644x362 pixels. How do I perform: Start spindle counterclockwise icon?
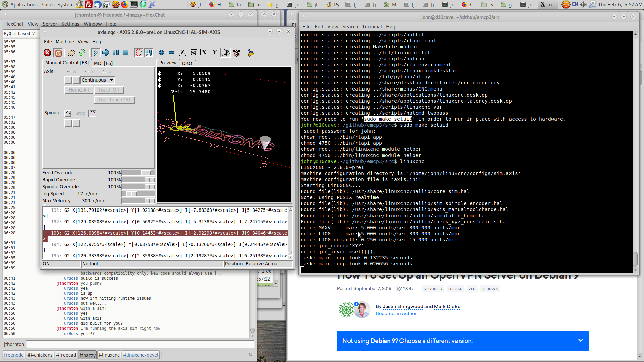tap(68, 113)
